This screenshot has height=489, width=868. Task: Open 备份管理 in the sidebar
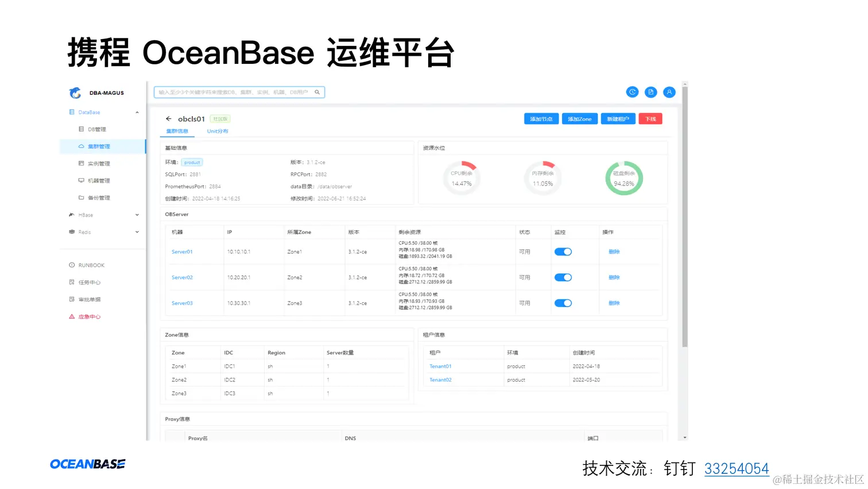[x=99, y=198]
